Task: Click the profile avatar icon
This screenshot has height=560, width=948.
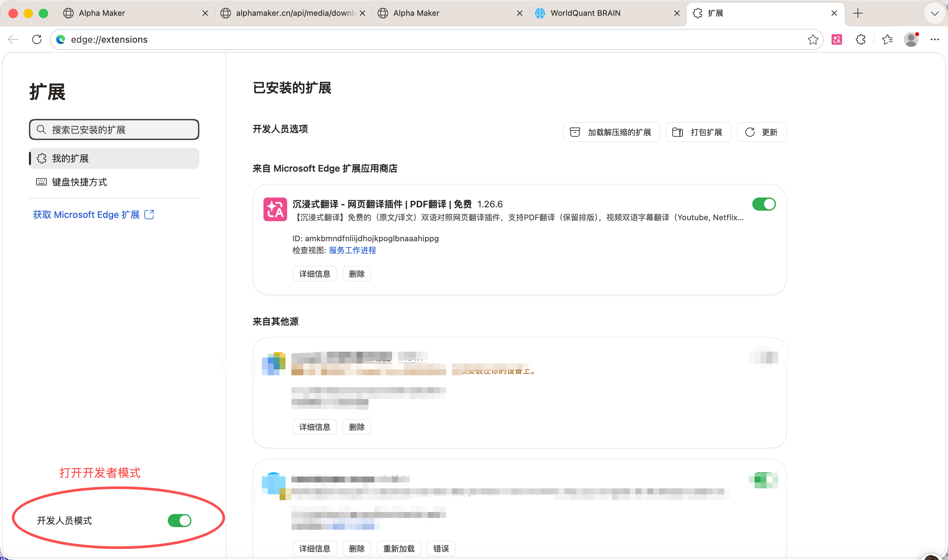Action: pyautogui.click(x=911, y=39)
